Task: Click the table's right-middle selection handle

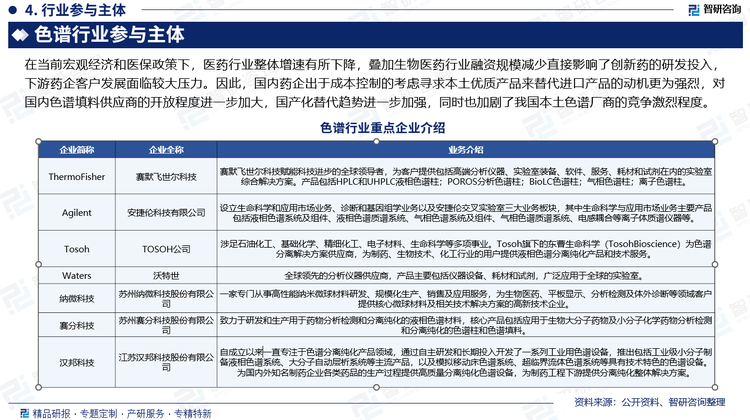Action: coord(715,265)
